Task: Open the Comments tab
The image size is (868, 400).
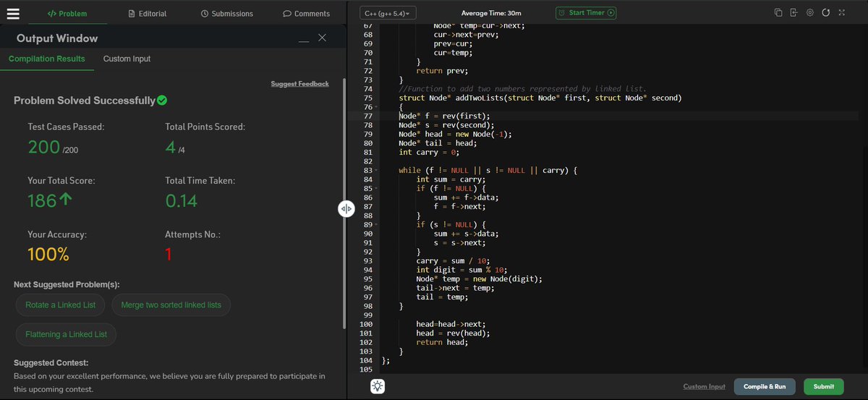Action: pos(306,14)
